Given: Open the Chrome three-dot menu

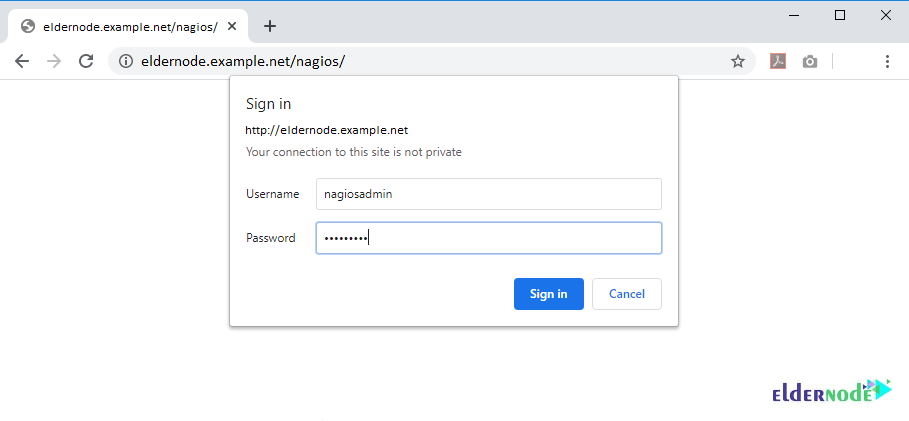Looking at the screenshot, I should 887,61.
